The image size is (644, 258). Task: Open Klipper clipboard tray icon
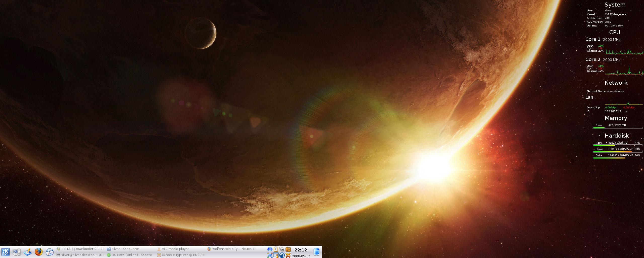[276, 249]
